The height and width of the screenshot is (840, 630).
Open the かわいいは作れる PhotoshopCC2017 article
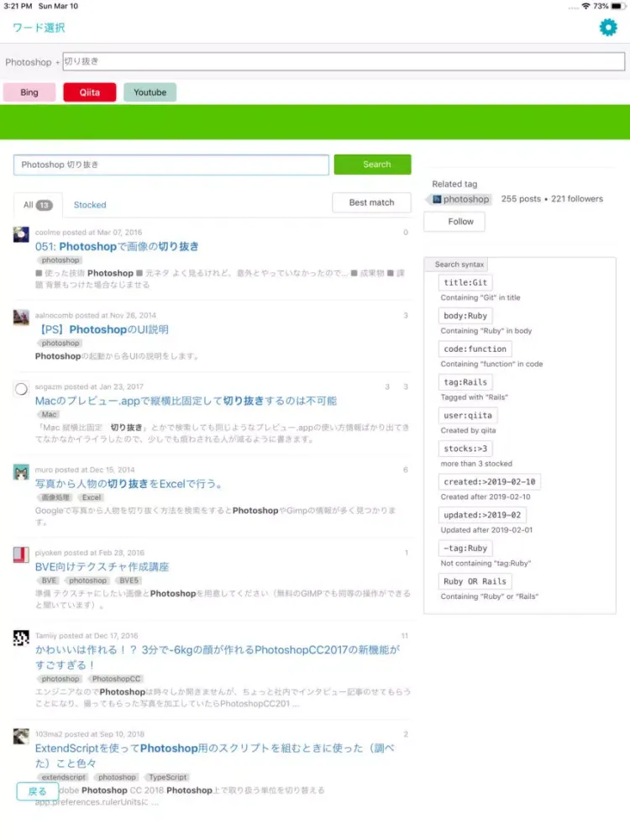pyautogui.click(x=218, y=658)
